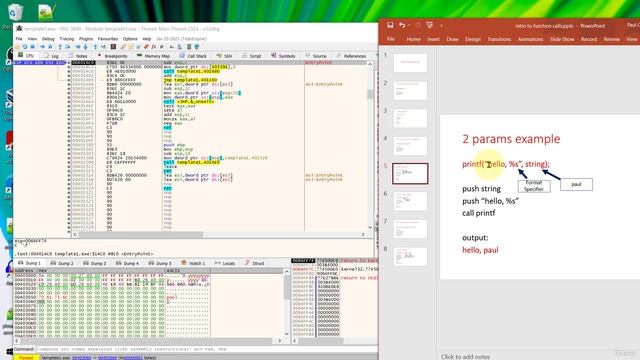This screenshot has height=360, width=640.
Task: Switch to the Call Stack tab
Action: 193,56
